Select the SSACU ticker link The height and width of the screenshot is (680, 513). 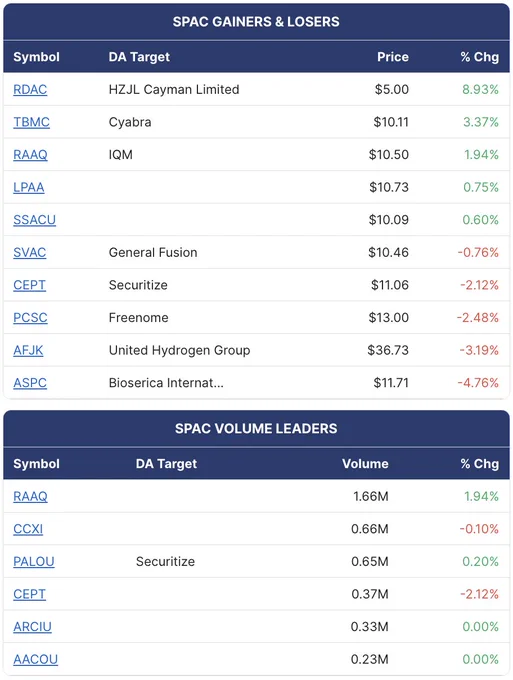tap(34, 219)
